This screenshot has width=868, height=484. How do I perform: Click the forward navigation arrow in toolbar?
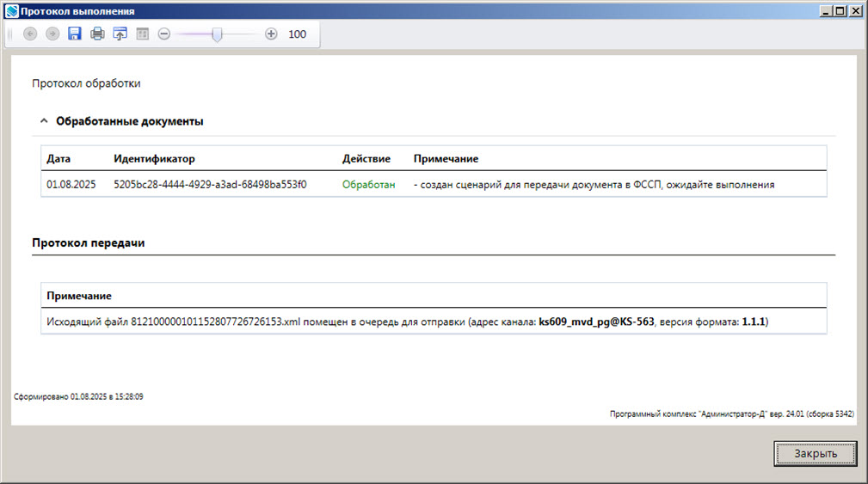(x=52, y=34)
